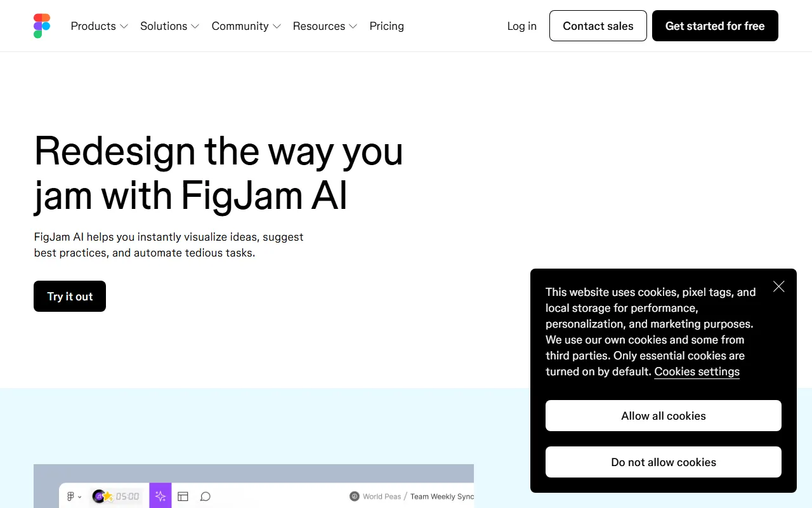Click the Try it out button

click(x=70, y=296)
